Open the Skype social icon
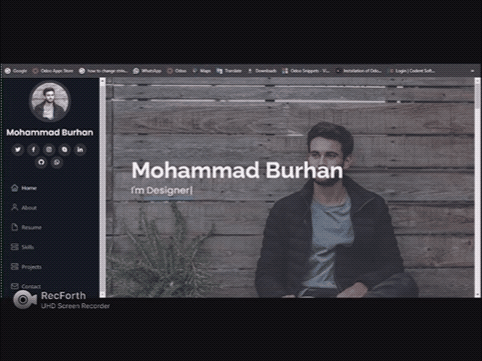The width and height of the screenshot is (482, 361). [65, 150]
